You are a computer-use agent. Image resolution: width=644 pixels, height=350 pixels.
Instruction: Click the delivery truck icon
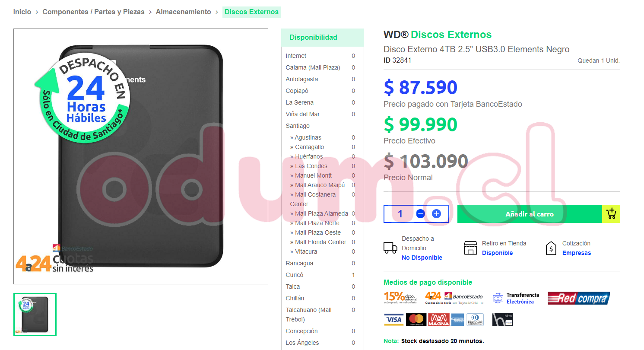(390, 248)
